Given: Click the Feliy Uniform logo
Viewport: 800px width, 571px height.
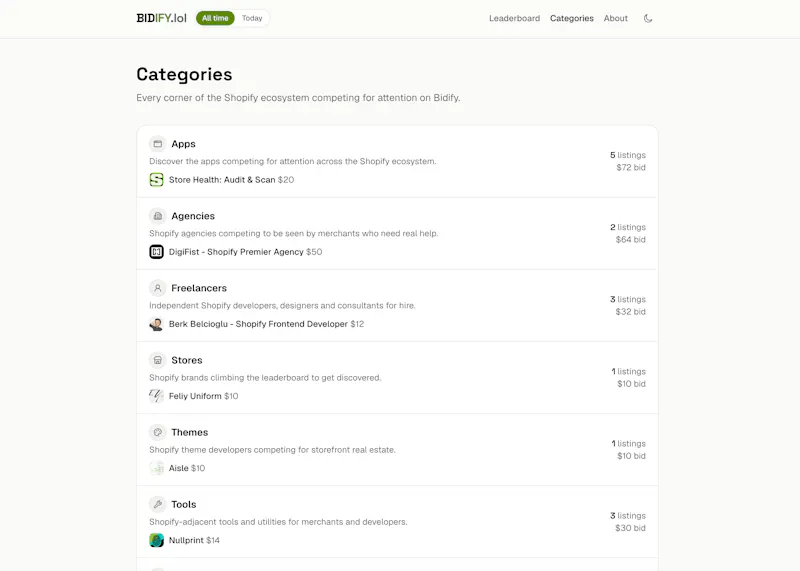Looking at the screenshot, I should point(157,396).
